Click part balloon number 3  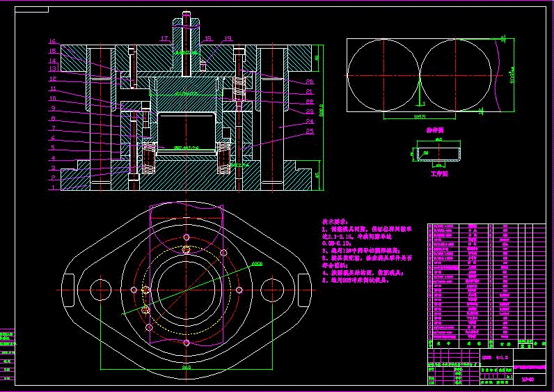pos(53,168)
